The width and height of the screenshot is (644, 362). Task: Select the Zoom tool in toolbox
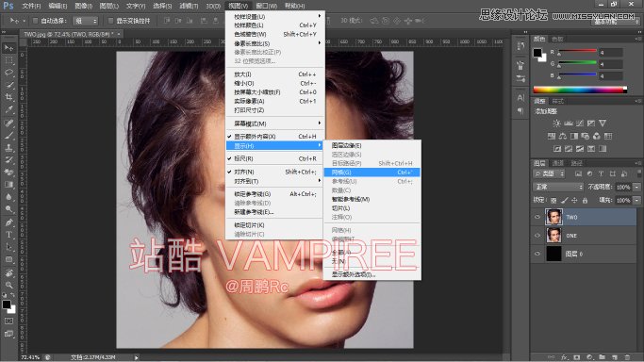coord(8,285)
